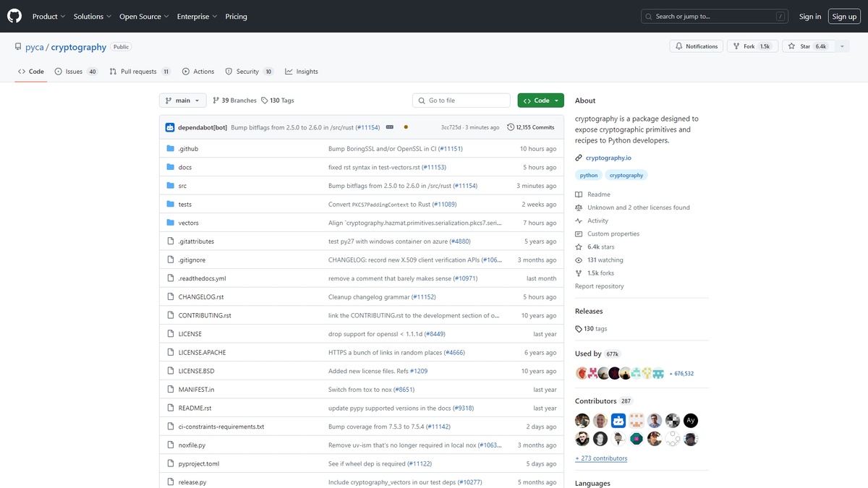Click the Sign up button
This screenshot has width=868, height=488.
[x=844, y=16]
